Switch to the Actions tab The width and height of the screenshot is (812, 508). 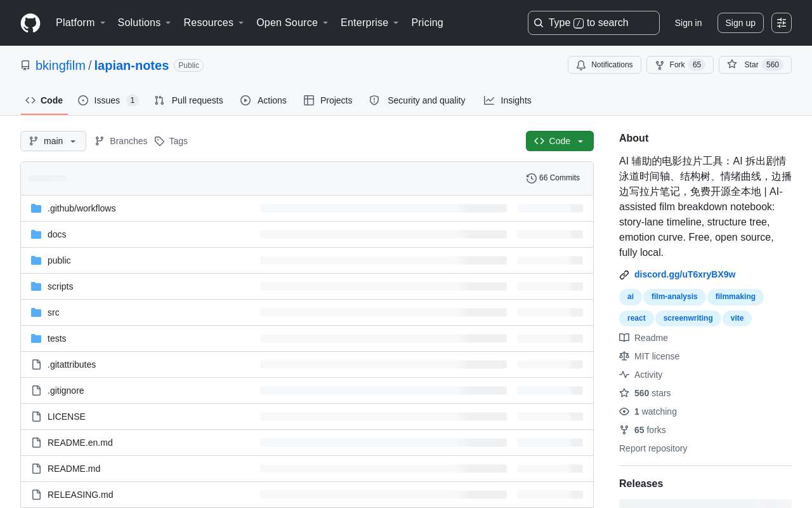point(263,100)
